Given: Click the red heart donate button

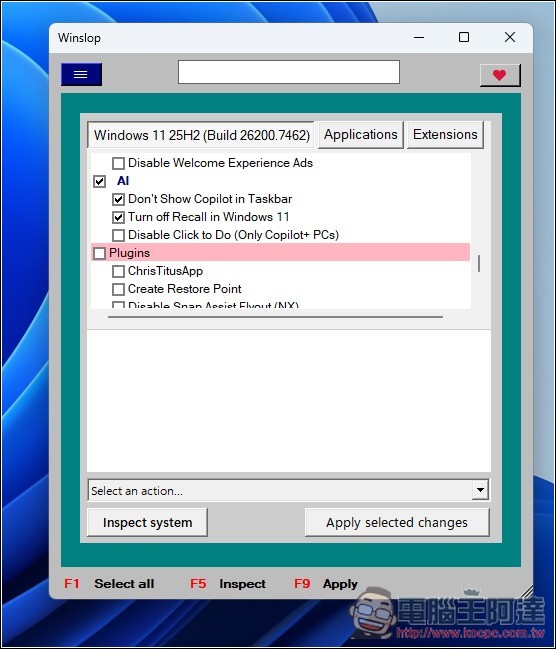Looking at the screenshot, I should click(x=500, y=75).
